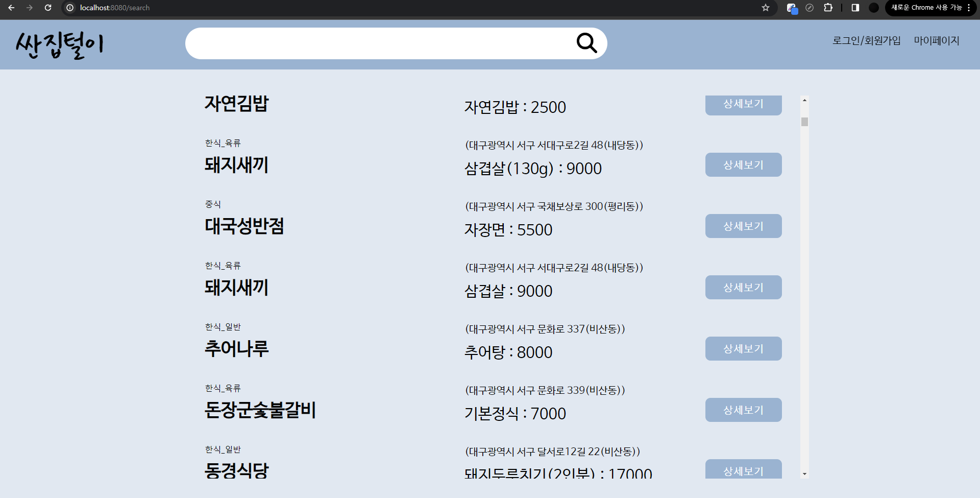Click the magnifying glass search icon
Image resolution: width=980 pixels, height=498 pixels.
point(586,43)
